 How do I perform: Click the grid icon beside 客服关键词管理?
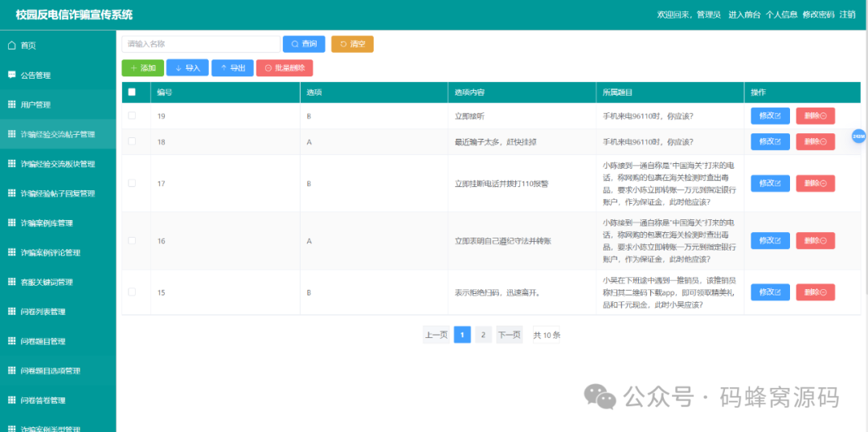coord(11,282)
